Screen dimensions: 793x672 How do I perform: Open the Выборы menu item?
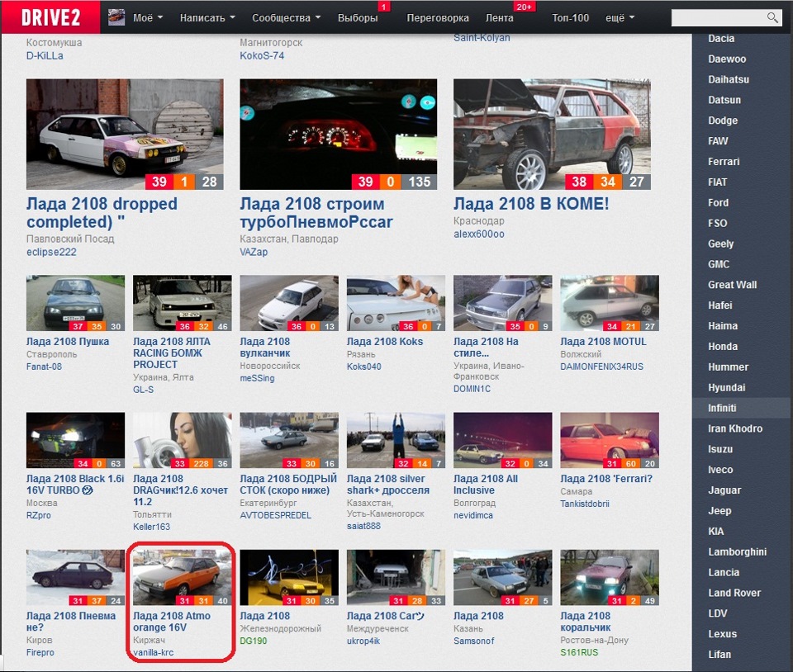point(358,17)
